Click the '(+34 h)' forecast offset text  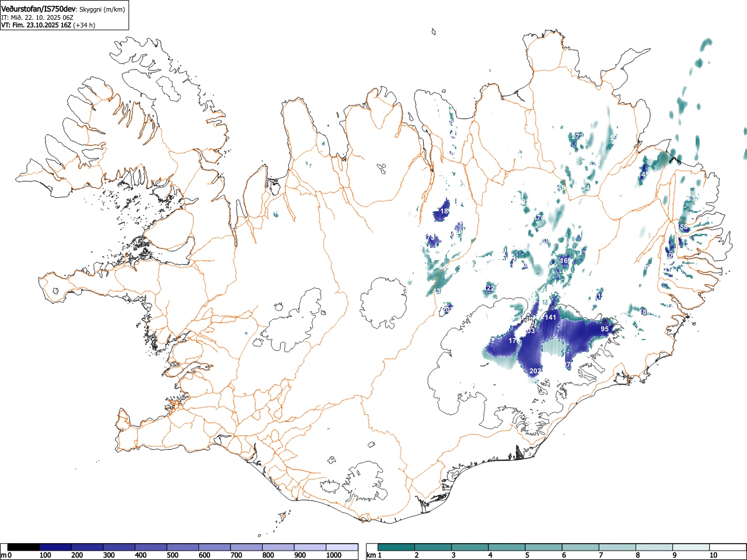click(x=84, y=25)
